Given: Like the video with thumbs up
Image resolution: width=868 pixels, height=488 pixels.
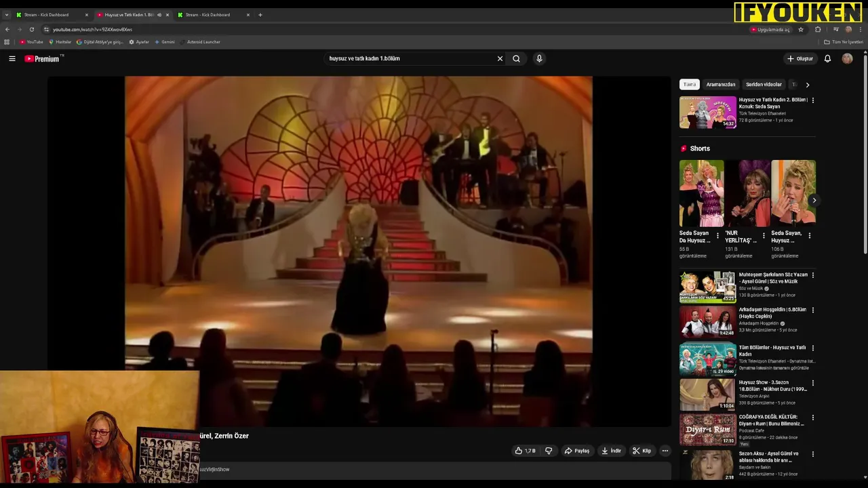Looking at the screenshot, I should [525, 451].
